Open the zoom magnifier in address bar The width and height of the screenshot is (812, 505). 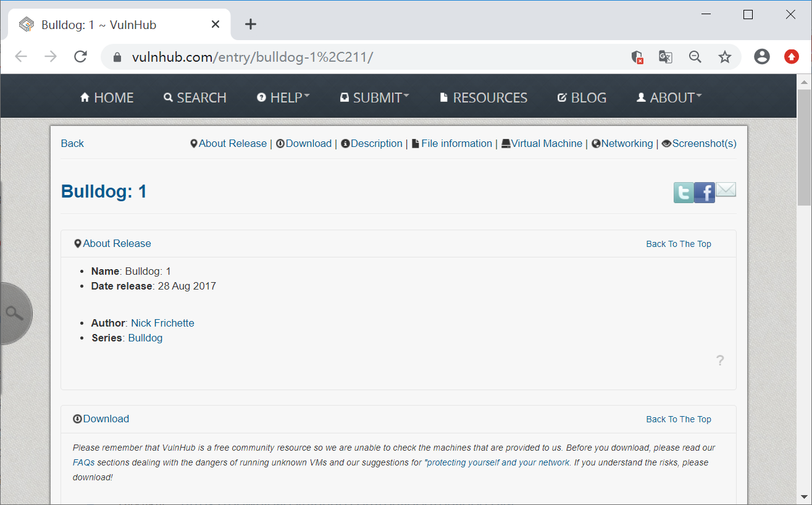pos(695,57)
